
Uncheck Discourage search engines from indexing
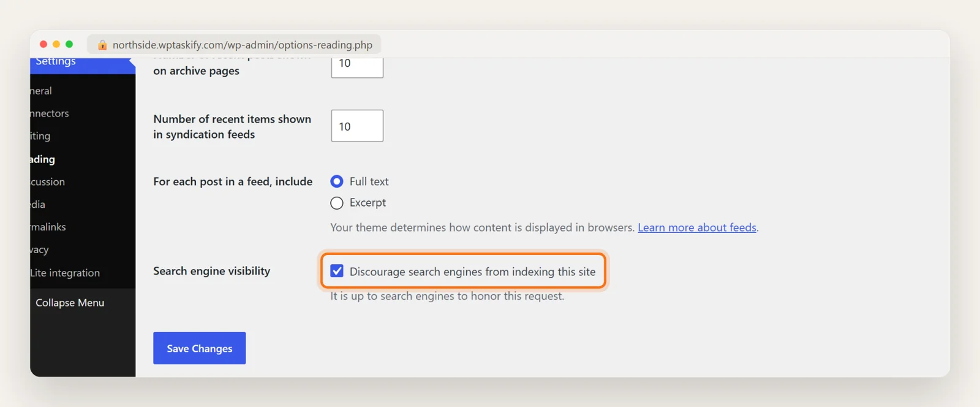click(337, 271)
